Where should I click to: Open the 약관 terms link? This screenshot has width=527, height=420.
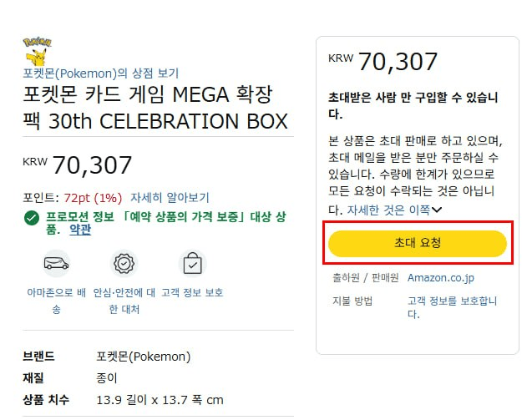click(x=80, y=230)
